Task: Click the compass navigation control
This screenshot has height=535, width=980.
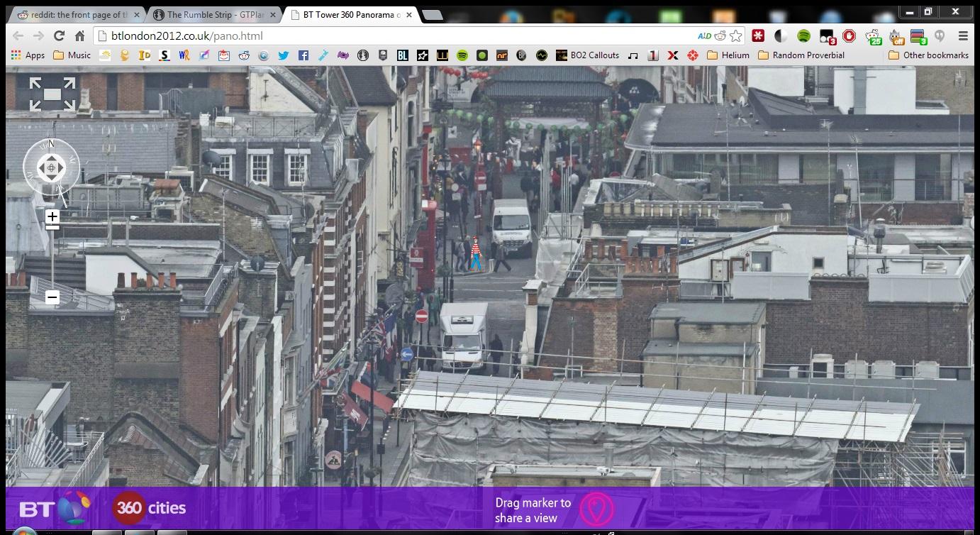Action: [x=51, y=168]
